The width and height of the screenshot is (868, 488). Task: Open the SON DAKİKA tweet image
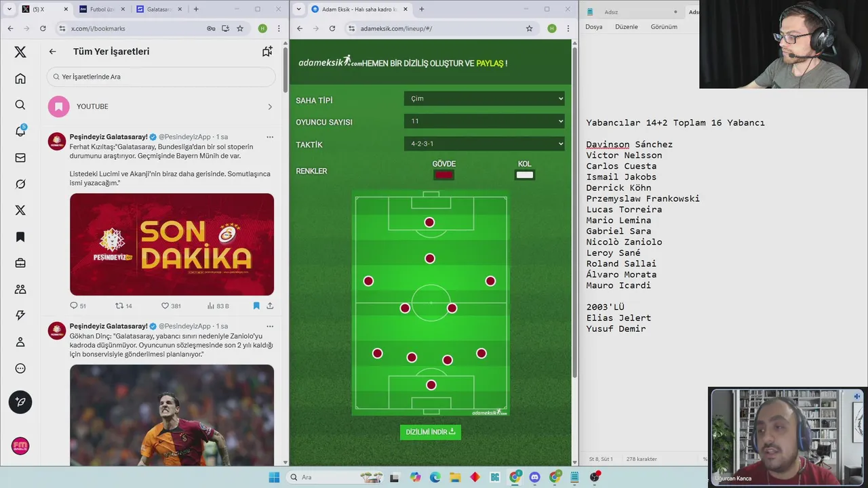point(172,244)
